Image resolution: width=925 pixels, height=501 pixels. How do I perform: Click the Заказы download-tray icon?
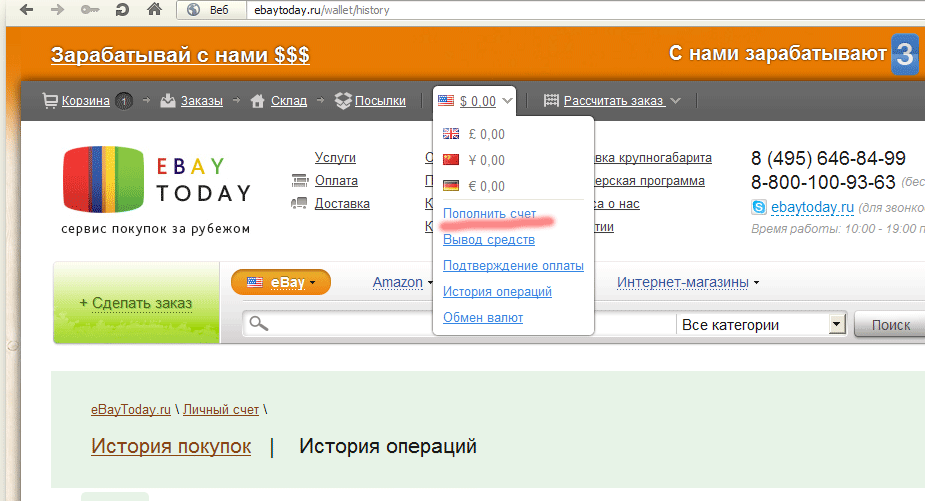pos(168,100)
